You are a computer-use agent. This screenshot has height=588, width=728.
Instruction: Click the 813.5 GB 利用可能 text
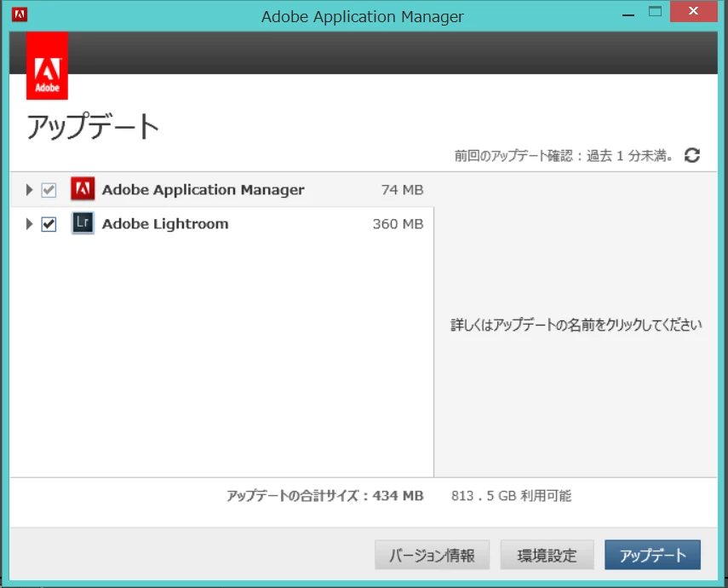click(511, 495)
